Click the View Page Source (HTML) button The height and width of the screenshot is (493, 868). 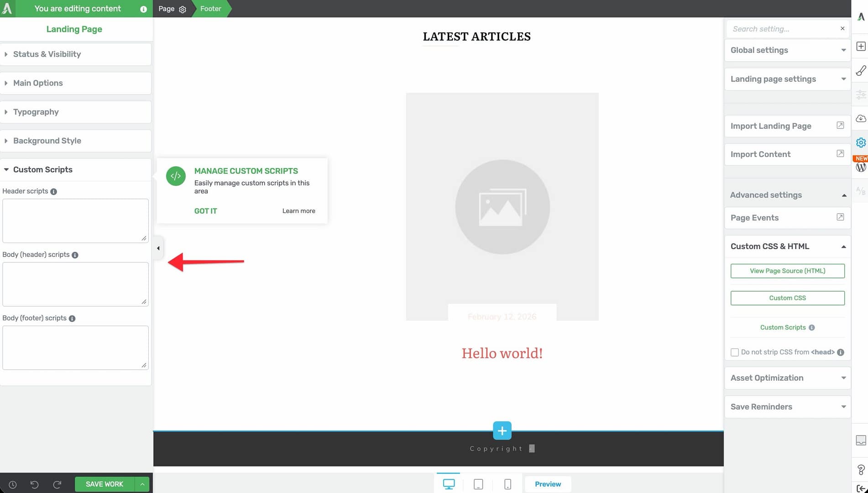[x=787, y=271]
